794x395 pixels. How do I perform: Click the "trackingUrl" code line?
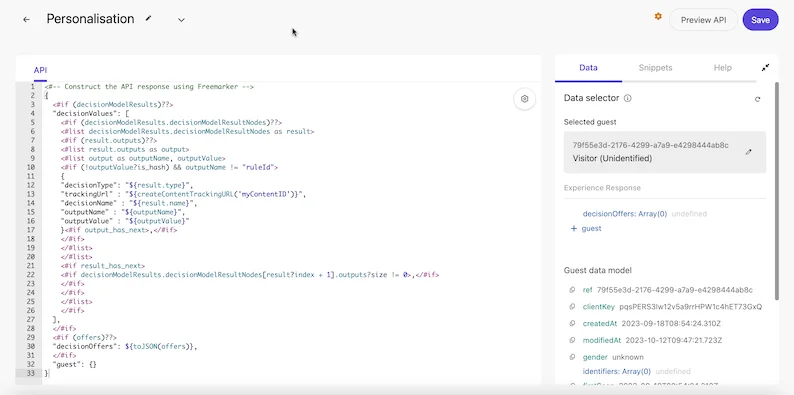tap(184, 194)
